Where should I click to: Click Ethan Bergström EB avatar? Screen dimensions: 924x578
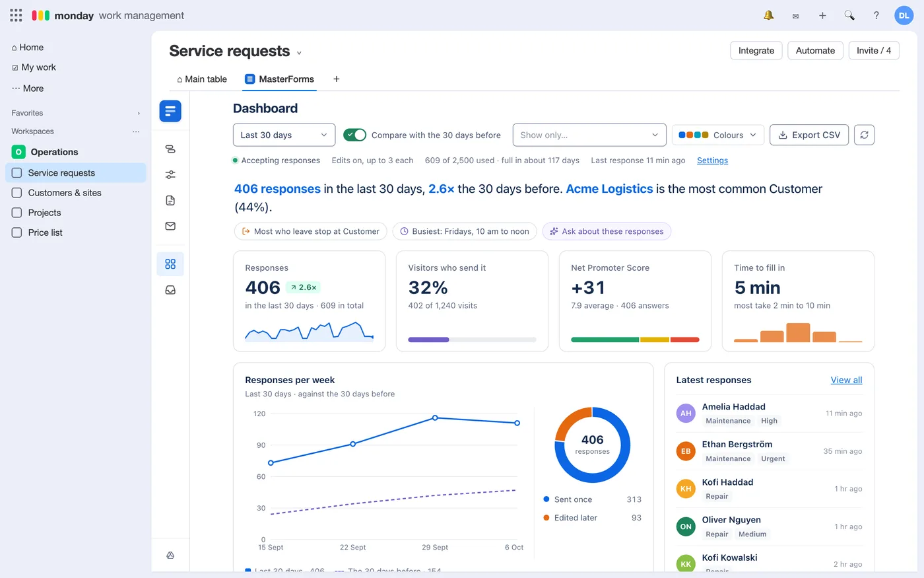(686, 451)
